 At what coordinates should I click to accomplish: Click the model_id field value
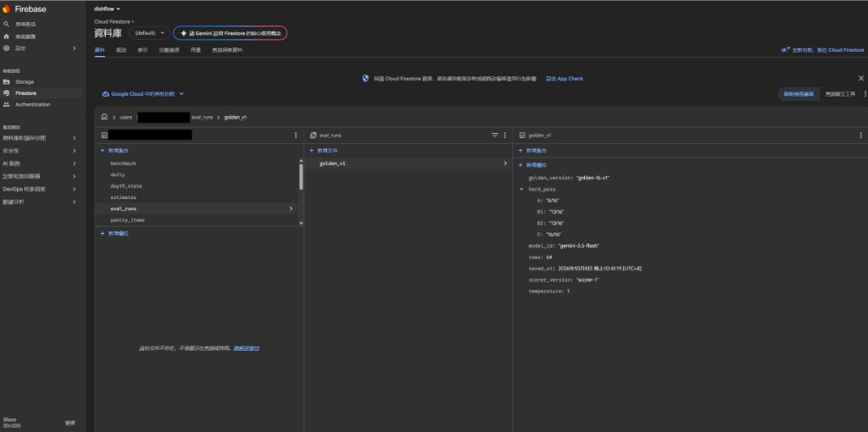[x=580, y=246]
